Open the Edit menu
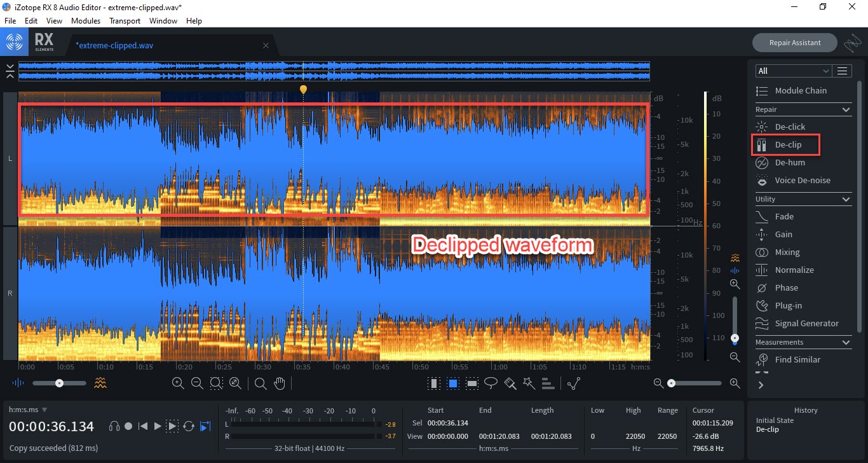868x463 pixels. [31, 21]
